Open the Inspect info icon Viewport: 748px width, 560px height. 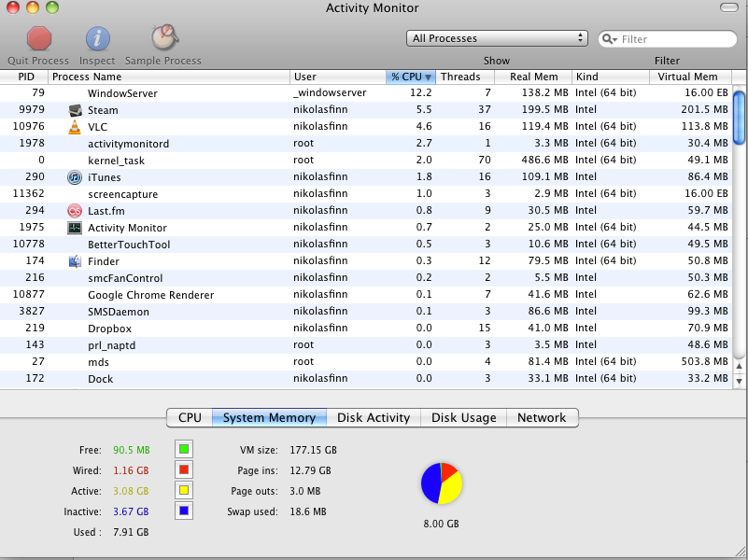coord(97,38)
